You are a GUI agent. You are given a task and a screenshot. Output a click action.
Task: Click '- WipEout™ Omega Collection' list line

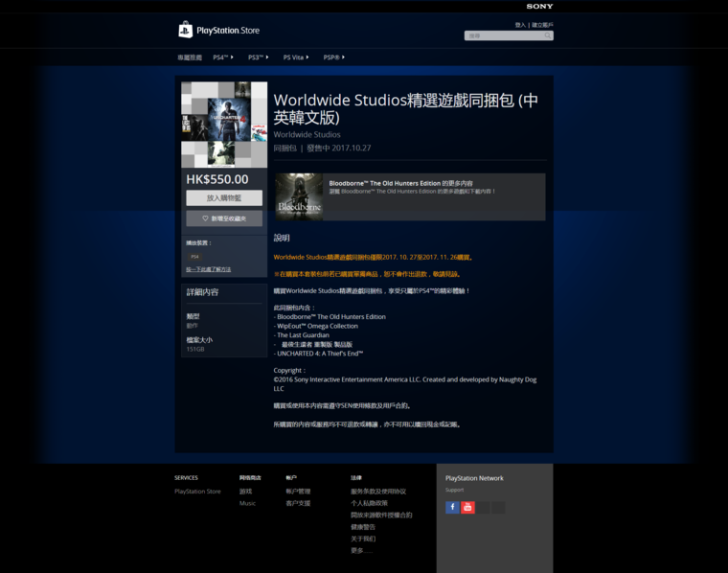click(x=316, y=326)
